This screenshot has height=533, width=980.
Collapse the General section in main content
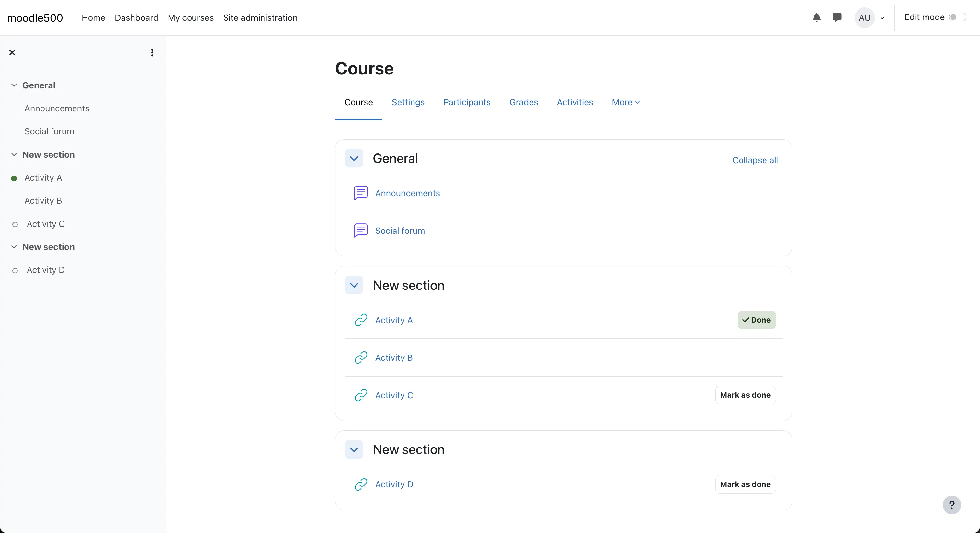click(x=354, y=159)
